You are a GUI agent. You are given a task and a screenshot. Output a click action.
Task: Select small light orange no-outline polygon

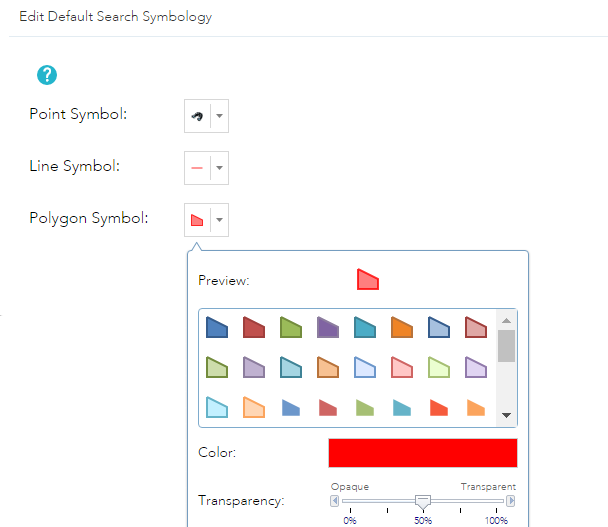point(476,408)
